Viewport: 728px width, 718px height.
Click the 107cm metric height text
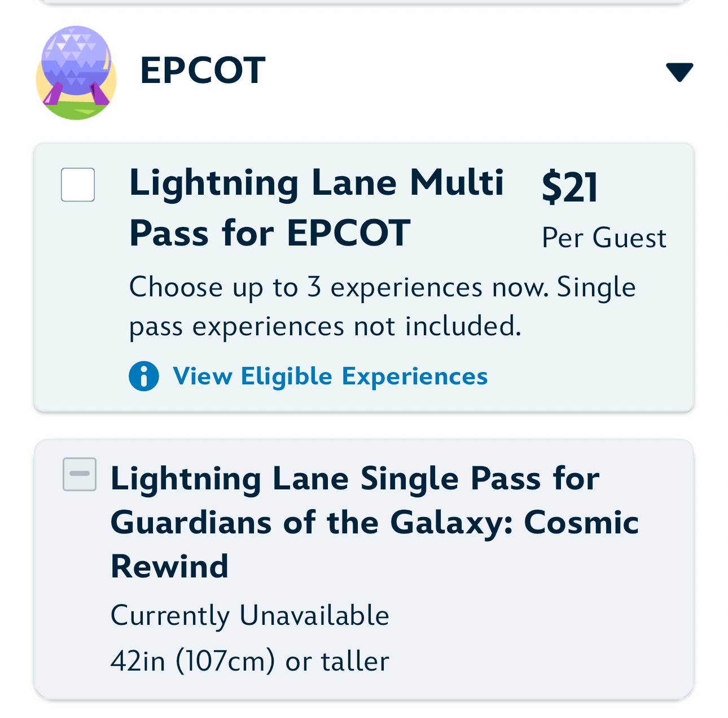[x=225, y=661]
